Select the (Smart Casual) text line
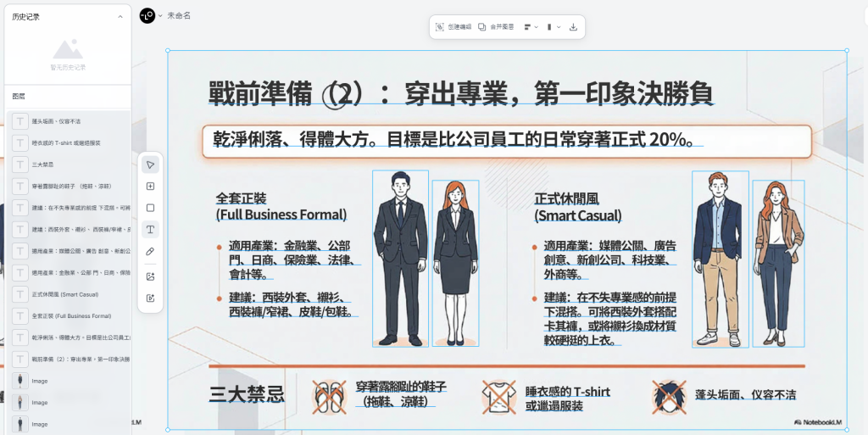 coord(578,215)
